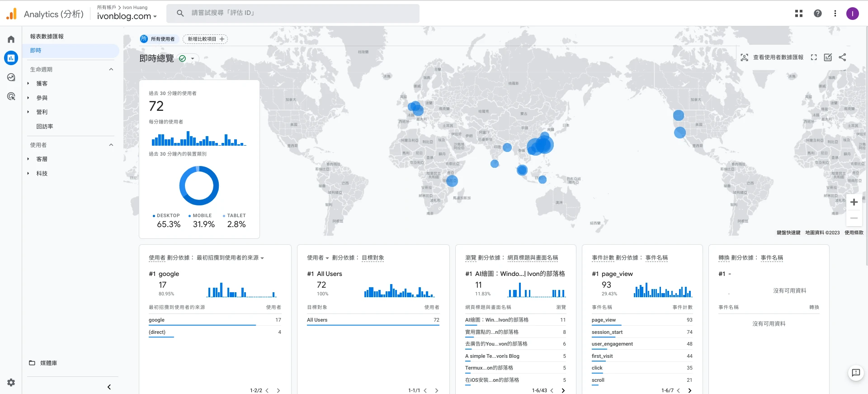Open Admin settings gear icon
This screenshot has width=868, height=394.
(x=11, y=383)
